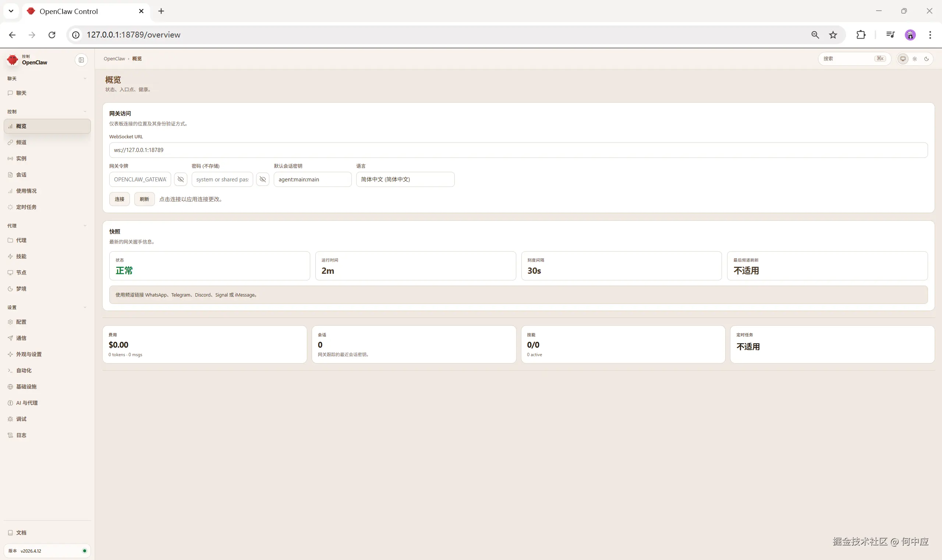
Task: Collapse the 设置 sidebar section
Action: 85,307
